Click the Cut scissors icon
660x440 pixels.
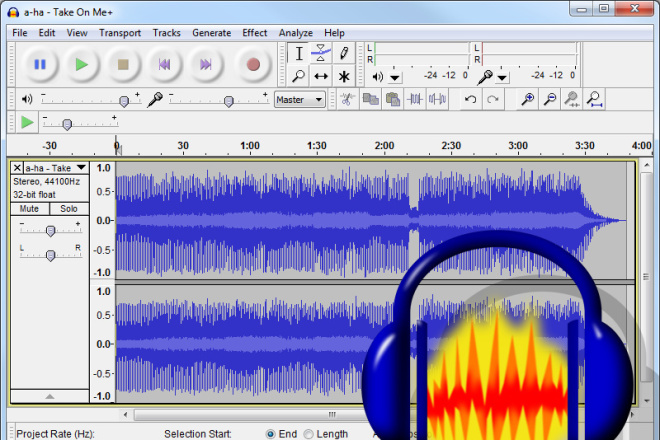tap(347, 99)
